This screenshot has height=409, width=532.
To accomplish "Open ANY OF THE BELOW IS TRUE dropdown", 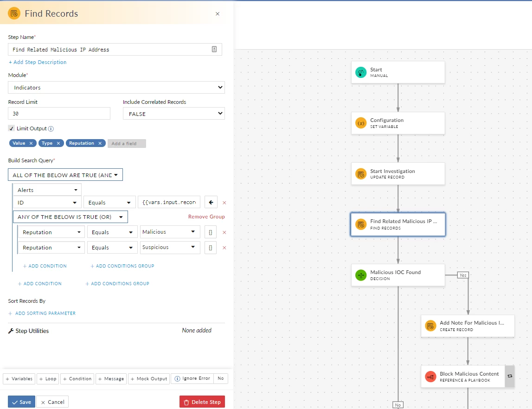I will [x=70, y=217].
